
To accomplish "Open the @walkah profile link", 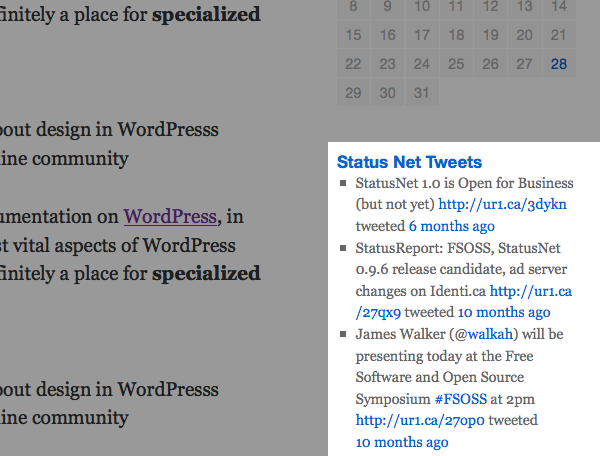I will pyautogui.click(x=480, y=333).
